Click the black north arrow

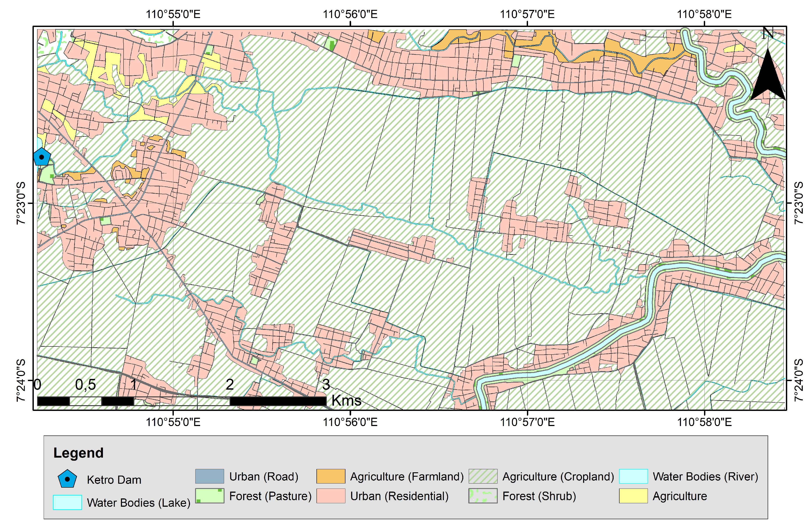click(768, 78)
